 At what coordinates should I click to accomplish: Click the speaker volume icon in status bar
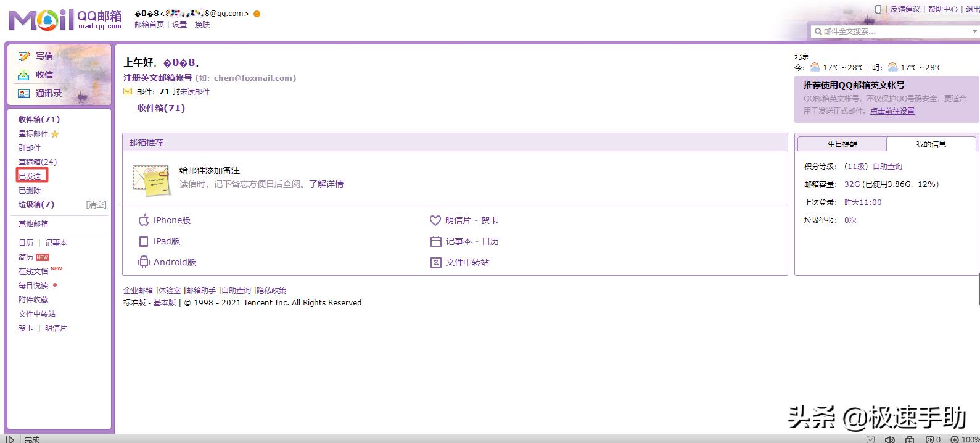pyautogui.click(x=889, y=439)
